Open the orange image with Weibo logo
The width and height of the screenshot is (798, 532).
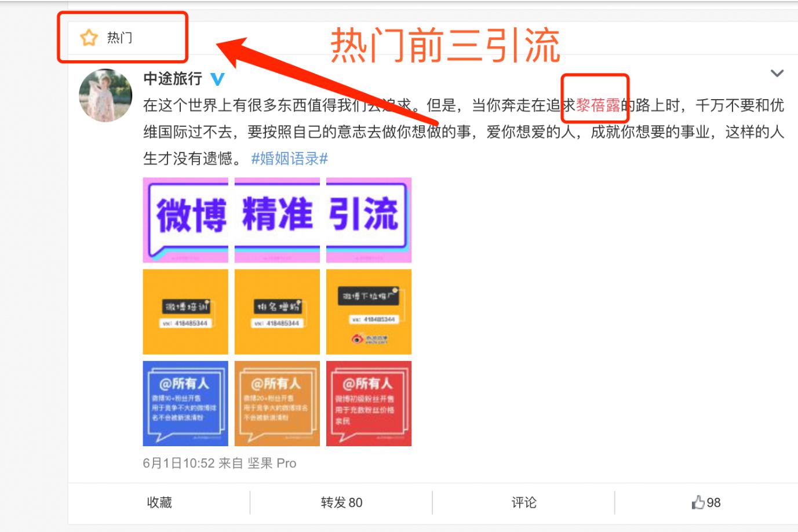369,312
